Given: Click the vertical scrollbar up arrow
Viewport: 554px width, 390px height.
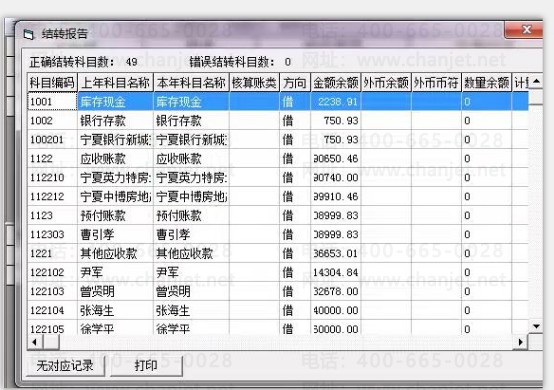Looking at the screenshot, I should click(x=536, y=82).
